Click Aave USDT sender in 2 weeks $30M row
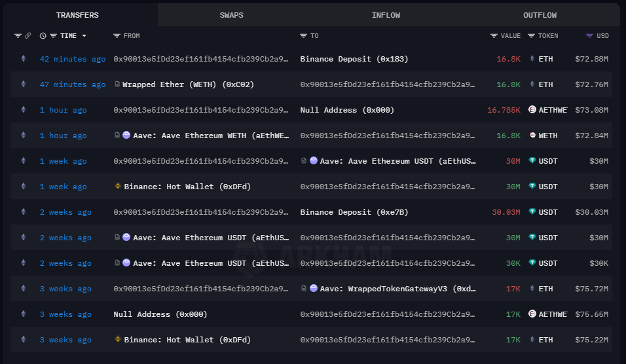The height and width of the screenshot is (364, 626). pos(211,238)
